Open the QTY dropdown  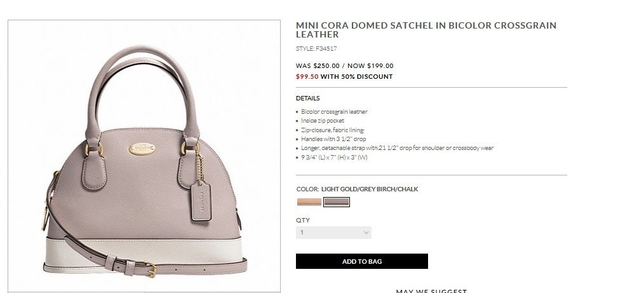point(333,233)
